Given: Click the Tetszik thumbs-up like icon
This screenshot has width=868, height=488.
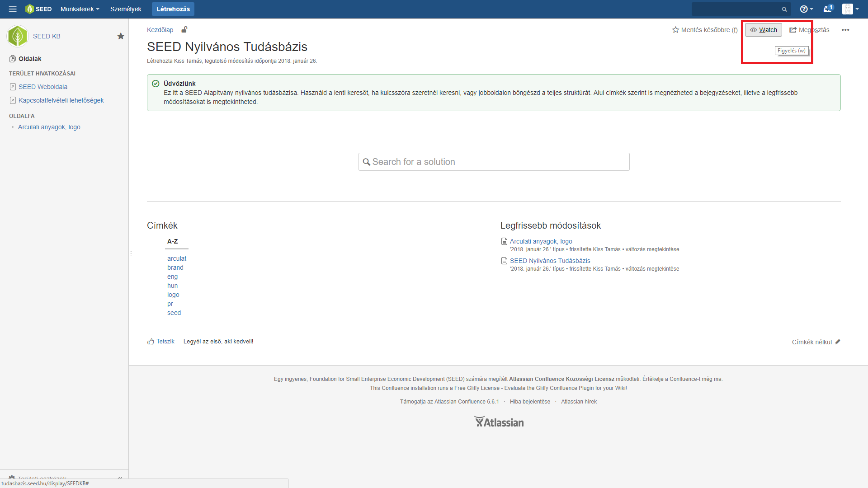Looking at the screenshot, I should [151, 342].
